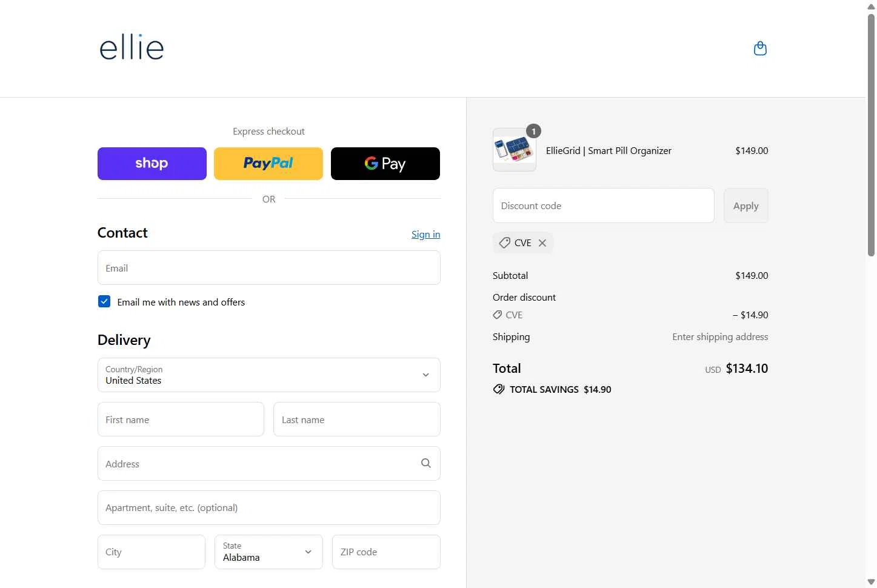Pay with Shop Pay express button
Viewport: 877px width, 588px height.
tap(152, 164)
